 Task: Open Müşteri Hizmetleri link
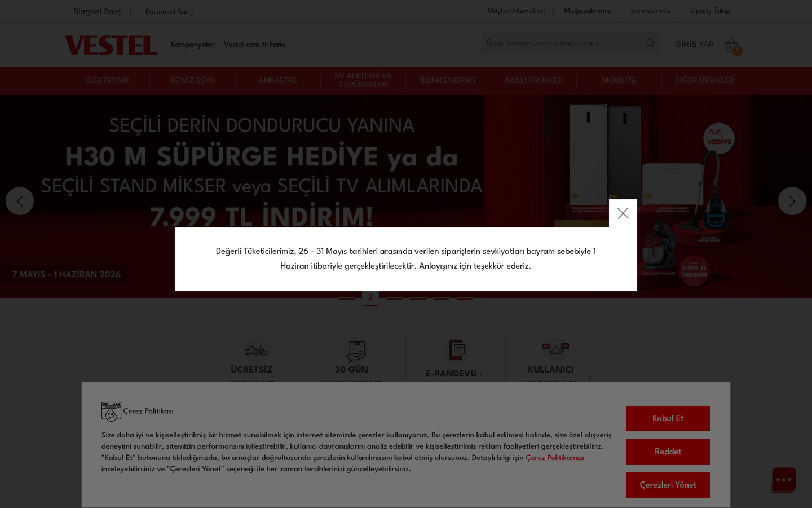click(516, 11)
